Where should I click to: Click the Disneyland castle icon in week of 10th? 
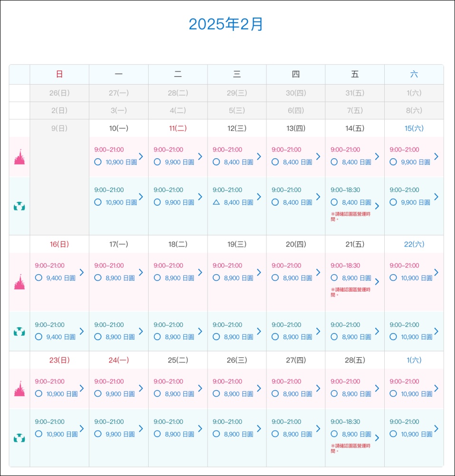pos(19,157)
